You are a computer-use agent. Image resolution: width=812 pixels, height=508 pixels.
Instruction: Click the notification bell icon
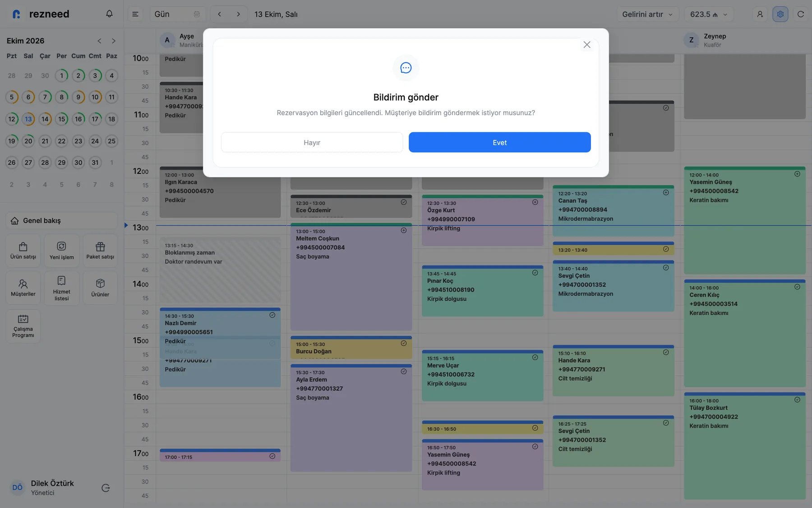pos(109,14)
